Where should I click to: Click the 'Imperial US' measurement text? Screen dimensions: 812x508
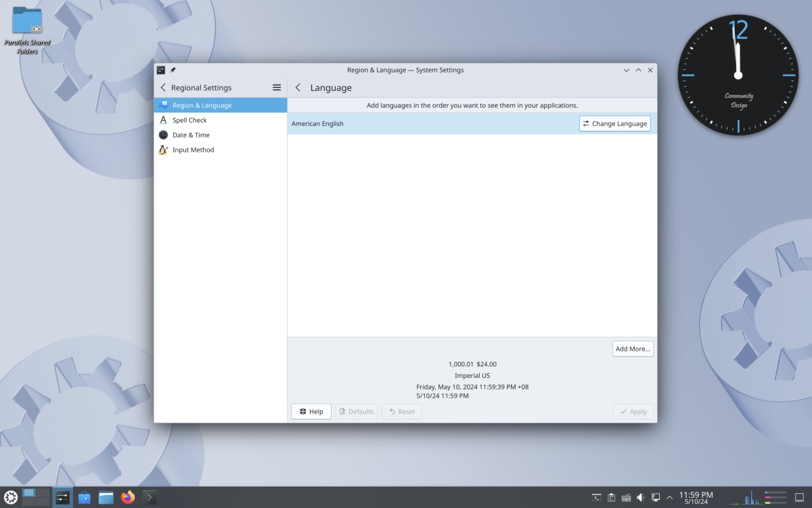(x=472, y=375)
